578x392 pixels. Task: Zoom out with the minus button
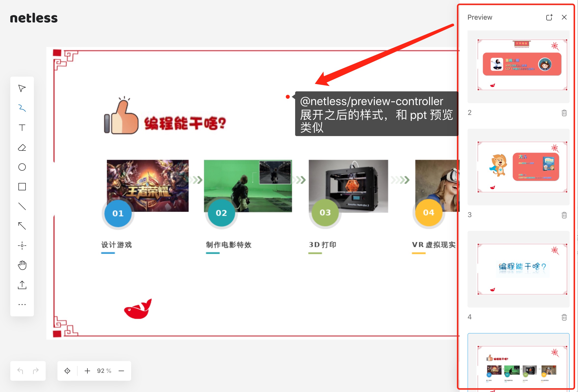point(121,371)
